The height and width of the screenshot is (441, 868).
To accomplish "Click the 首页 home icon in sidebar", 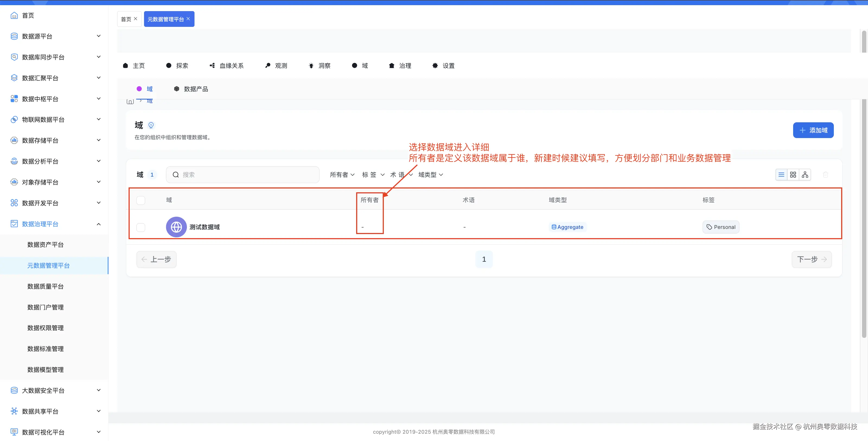I will click(14, 15).
